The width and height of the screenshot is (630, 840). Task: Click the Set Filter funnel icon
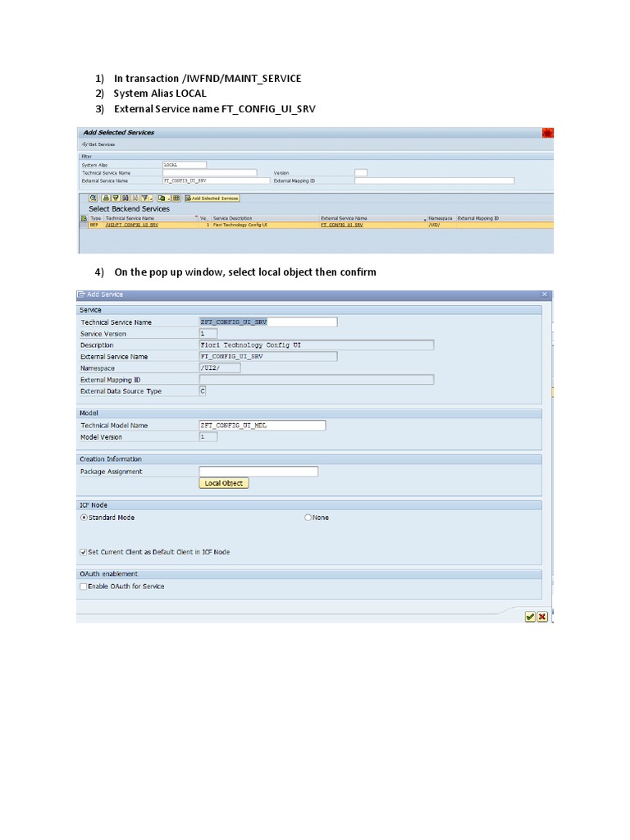(144, 199)
